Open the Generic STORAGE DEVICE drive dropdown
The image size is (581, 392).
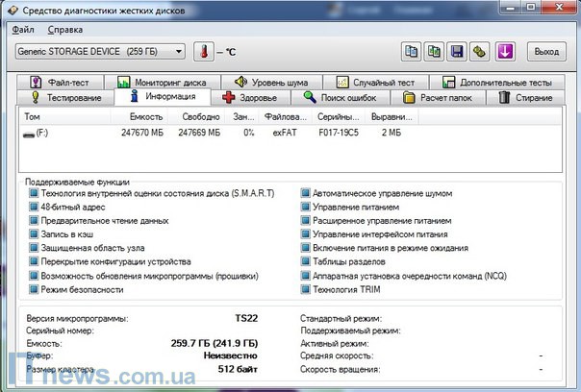tap(100, 51)
